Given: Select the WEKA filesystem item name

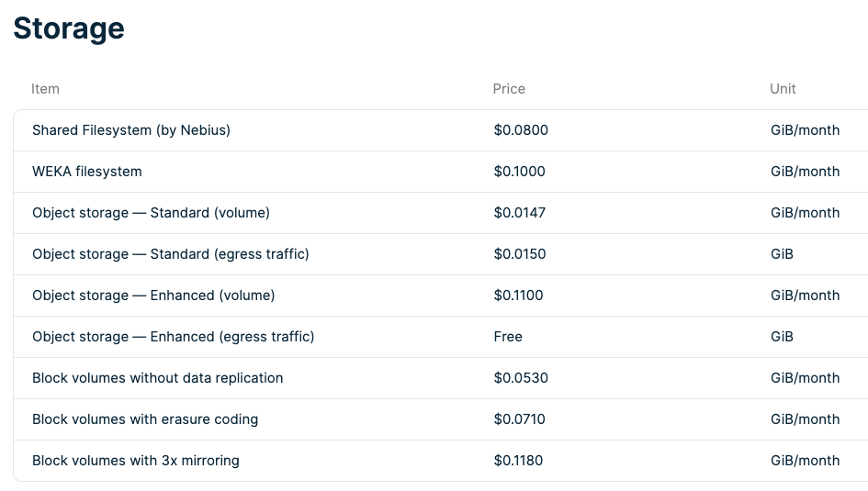Looking at the screenshot, I should pos(87,172).
